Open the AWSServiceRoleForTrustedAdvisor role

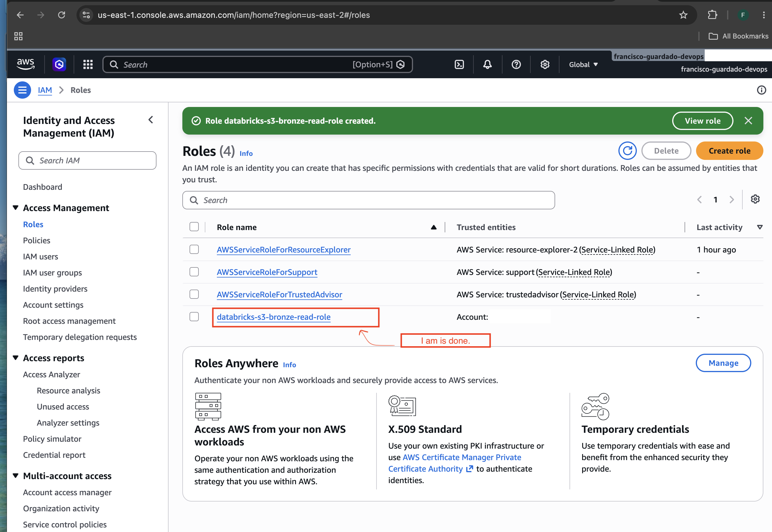pyautogui.click(x=279, y=294)
